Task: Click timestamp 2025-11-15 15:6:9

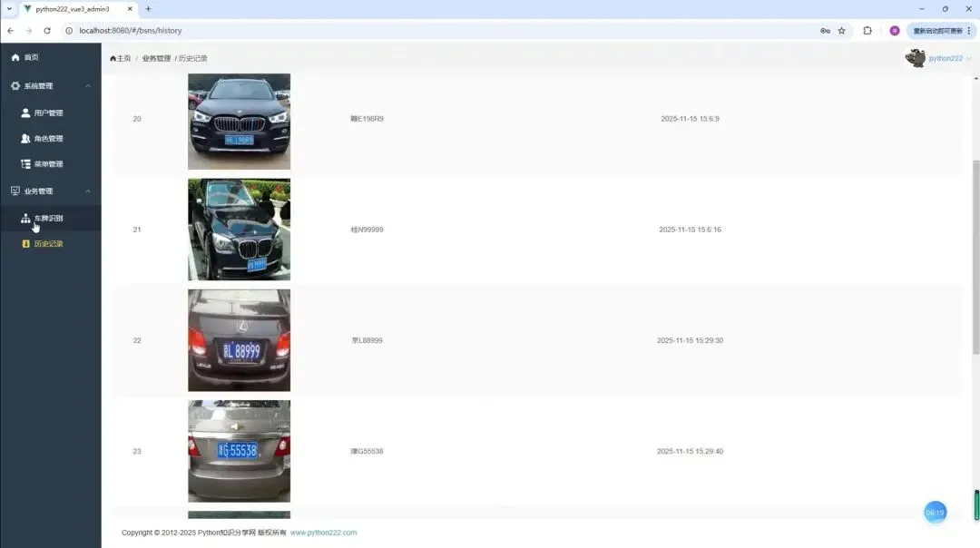Action: click(690, 119)
